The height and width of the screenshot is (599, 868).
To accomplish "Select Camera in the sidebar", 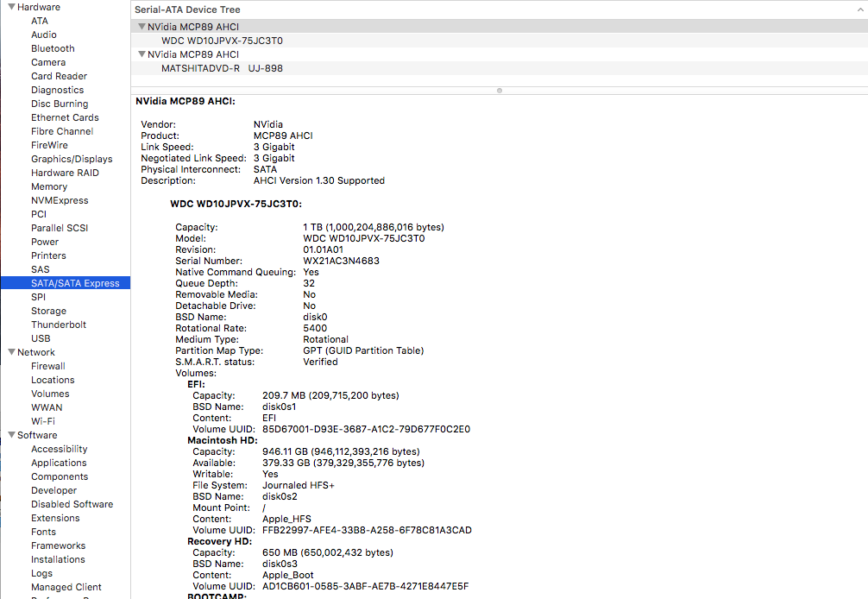I will (x=48, y=62).
